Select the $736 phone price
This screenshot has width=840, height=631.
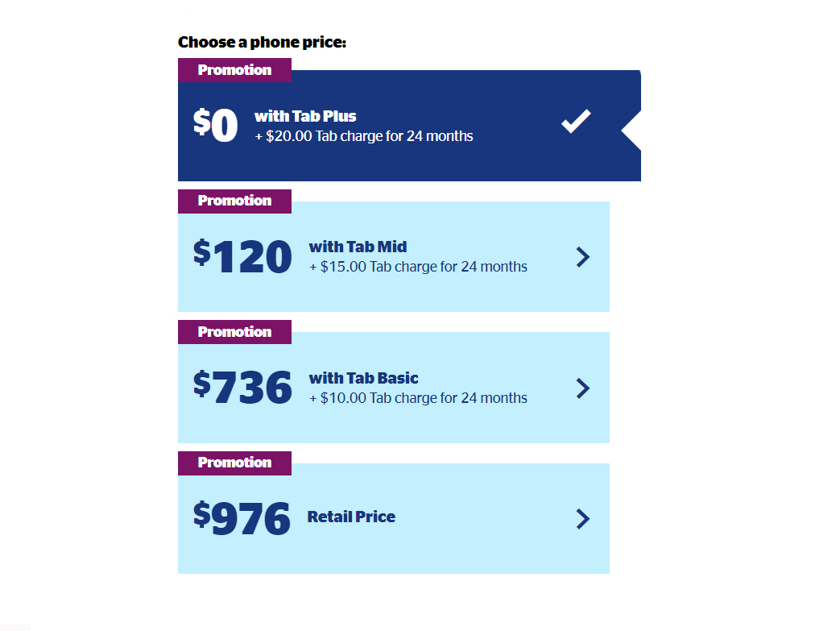[242, 388]
